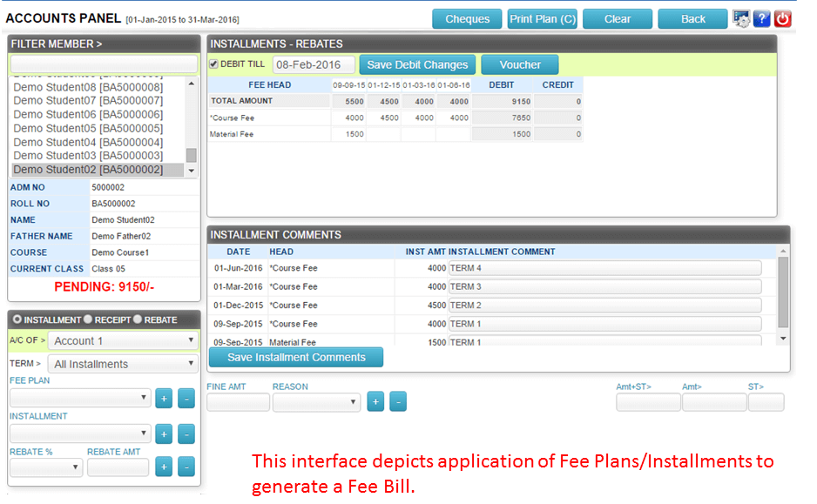817x504 pixels.
Task: Click the minus icon beside the REASON dropdown
Action: (398, 401)
